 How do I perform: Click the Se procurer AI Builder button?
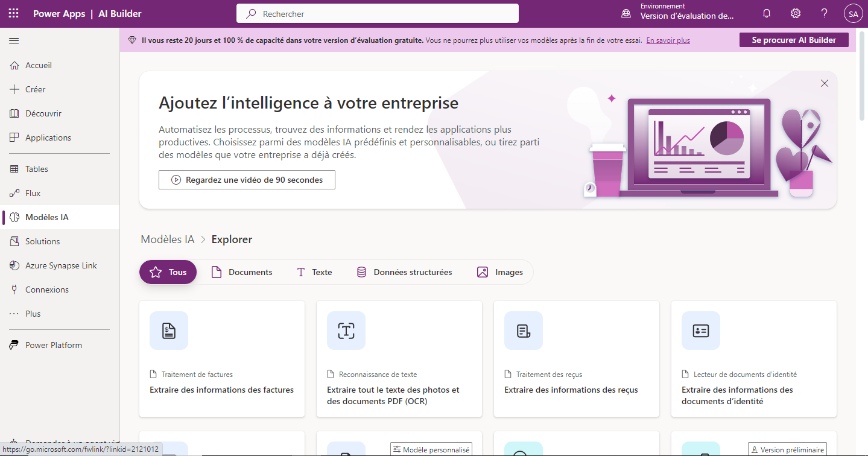pos(794,40)
